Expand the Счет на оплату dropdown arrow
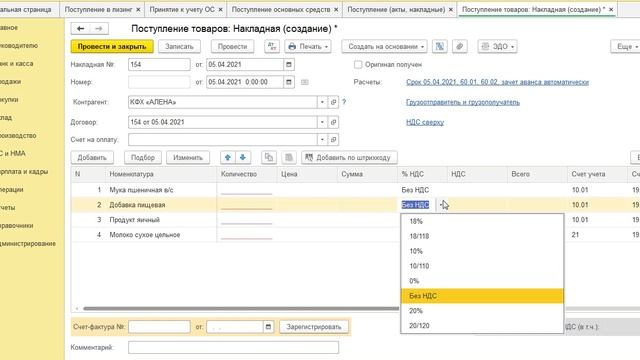Screen dimensions: 640x360 tap(322, 140)
